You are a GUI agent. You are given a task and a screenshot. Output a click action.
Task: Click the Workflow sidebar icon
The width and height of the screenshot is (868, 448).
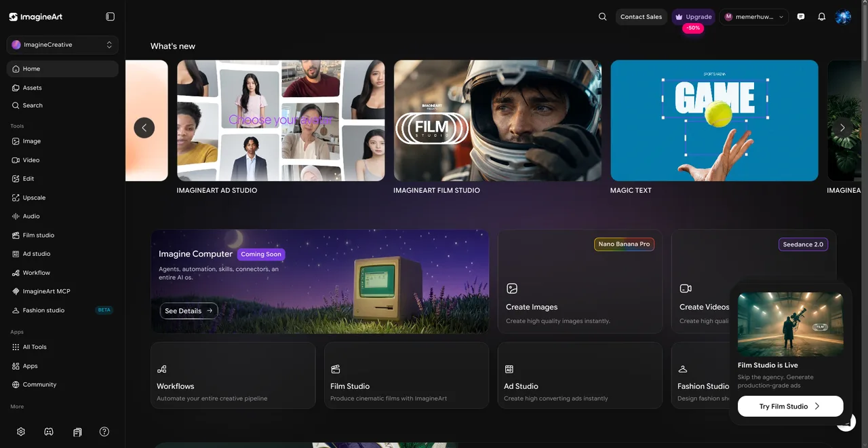[x=16, y=273]
